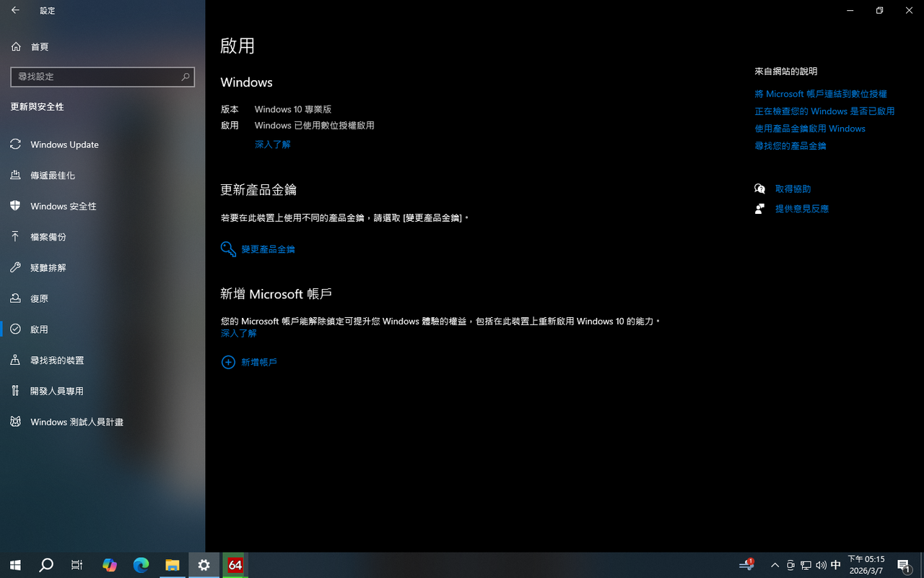Image resolution: width=924 pixels, height=578 pixels.
Task: Click the 尋找設定 search box
Action: (x=103, y=77)
